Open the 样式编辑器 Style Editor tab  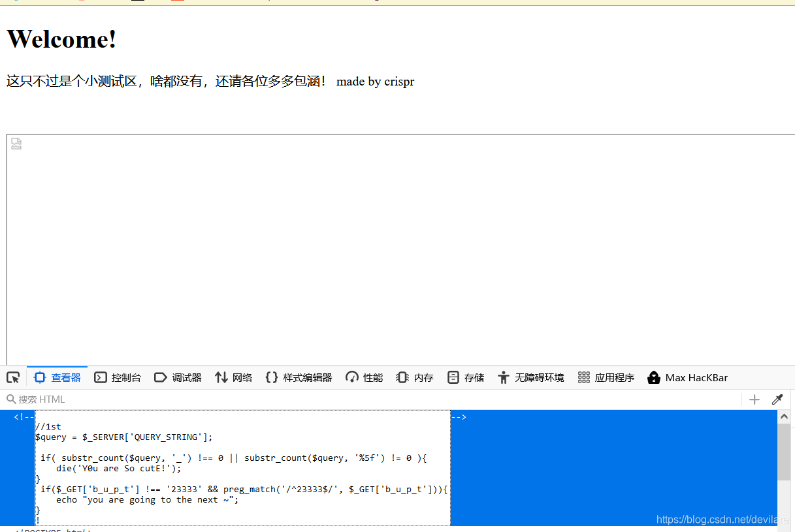[299, 377]
